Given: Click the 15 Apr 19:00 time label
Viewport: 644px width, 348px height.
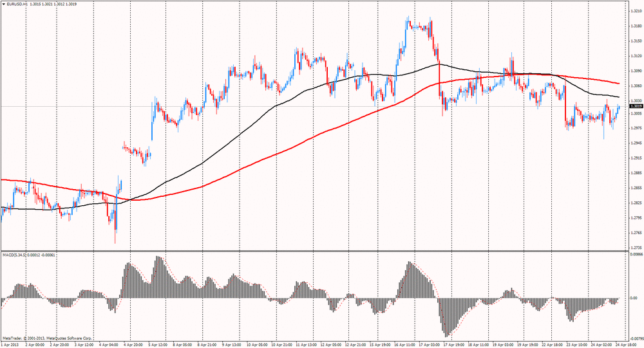Looking at the screenshot, I should [x=380, y=345].
